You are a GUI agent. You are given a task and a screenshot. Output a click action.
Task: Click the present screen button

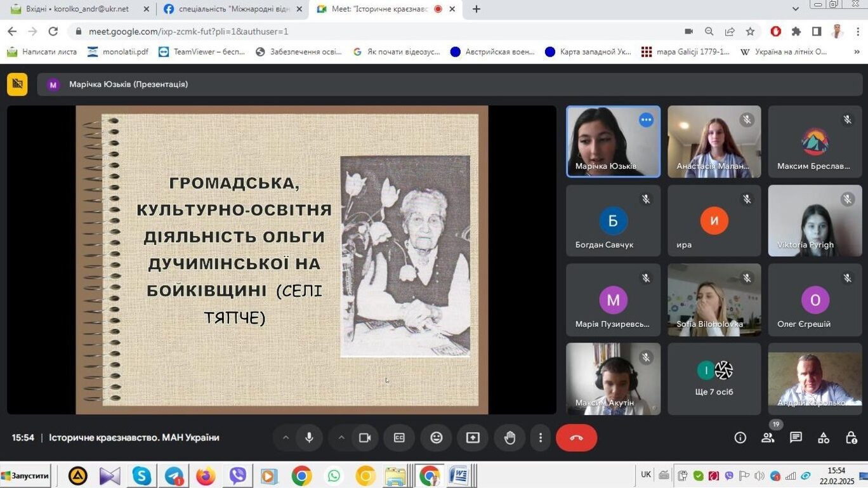point(473,438)
